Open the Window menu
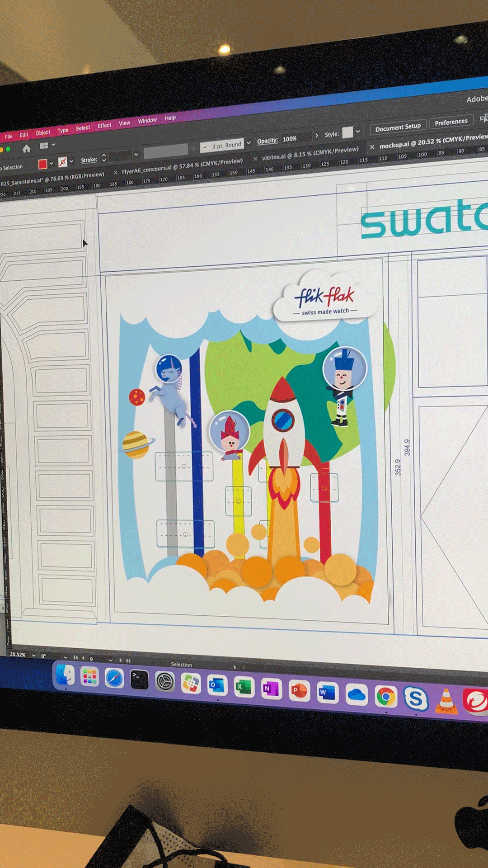Screen dimensions: 488x868 point(147,120)
